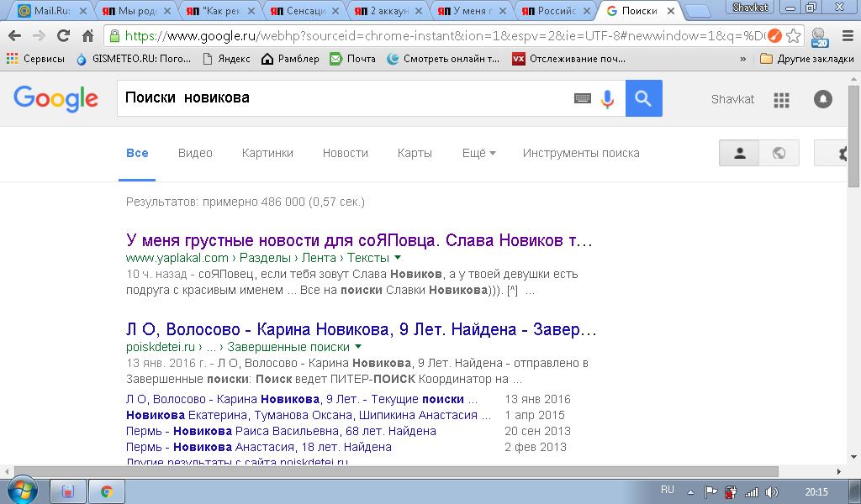Open a new tab
The height and width of the screenshot is (504, 861).
coord(697,11)
